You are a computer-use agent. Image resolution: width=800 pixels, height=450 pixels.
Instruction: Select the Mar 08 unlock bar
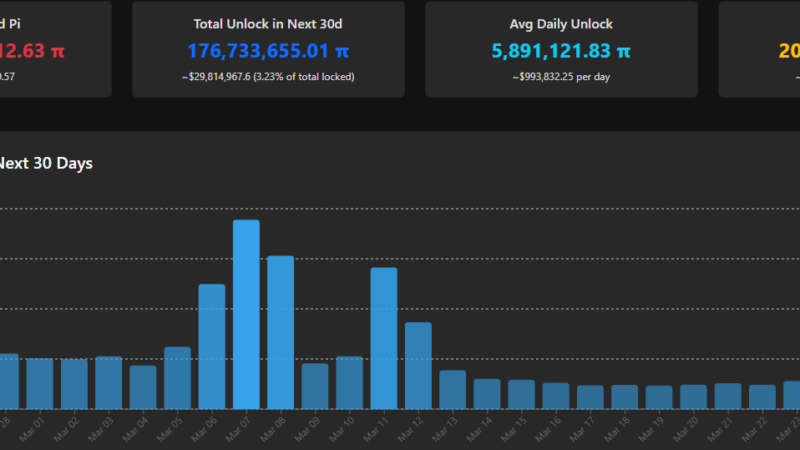(280, 332)
